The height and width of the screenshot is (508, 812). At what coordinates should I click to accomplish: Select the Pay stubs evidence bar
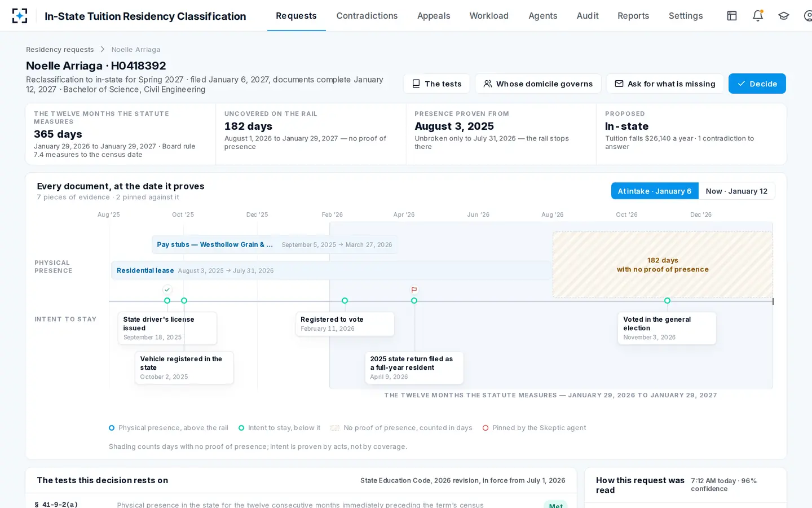pos(275,244)
